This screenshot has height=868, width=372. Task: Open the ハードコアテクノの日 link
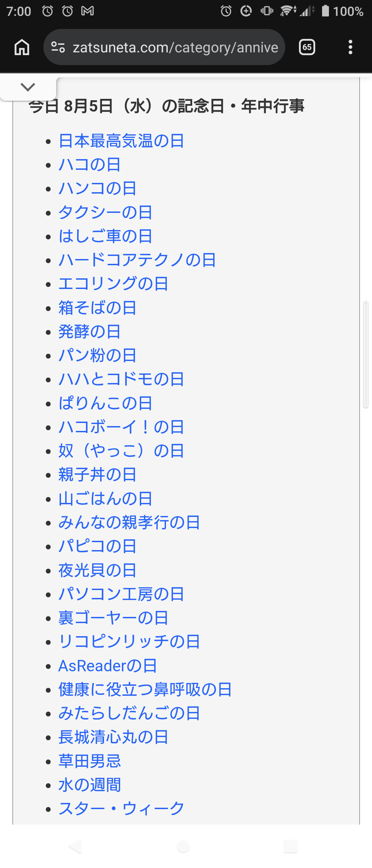[137, 260]
